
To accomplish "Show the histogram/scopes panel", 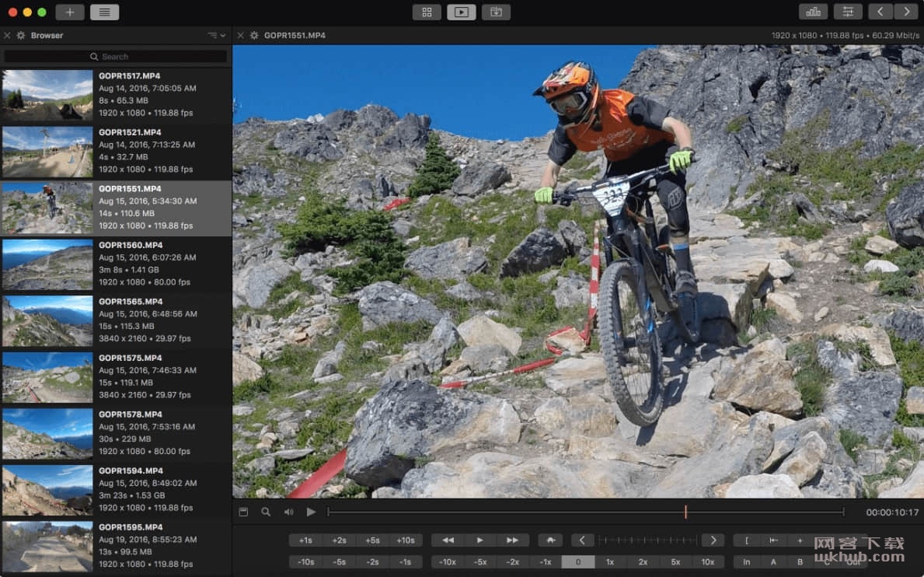I will pyautogui.click(x=813, y=12).
